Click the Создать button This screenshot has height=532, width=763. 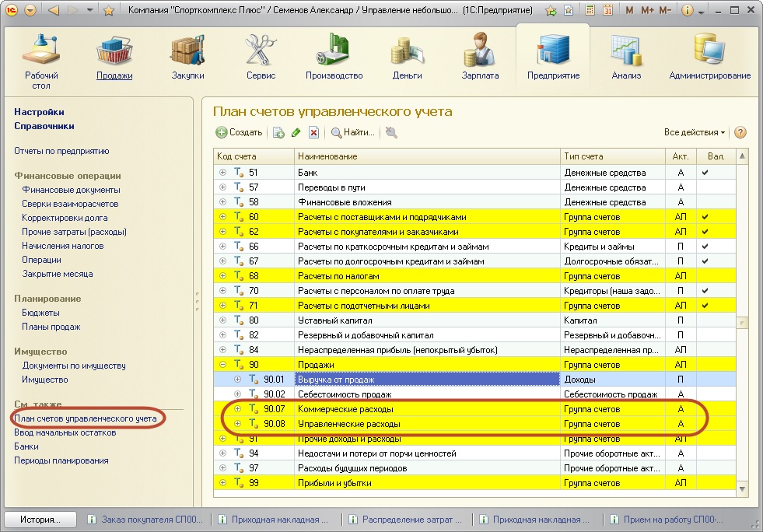point(239,133)
